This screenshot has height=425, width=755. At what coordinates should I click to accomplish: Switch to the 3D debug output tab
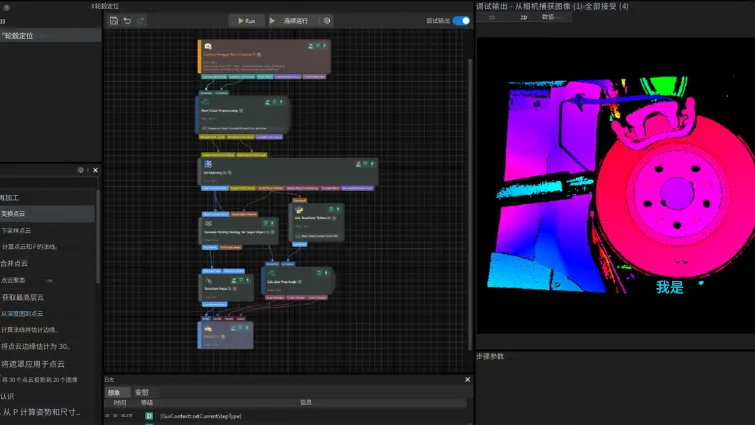click(x=492, y=17)
